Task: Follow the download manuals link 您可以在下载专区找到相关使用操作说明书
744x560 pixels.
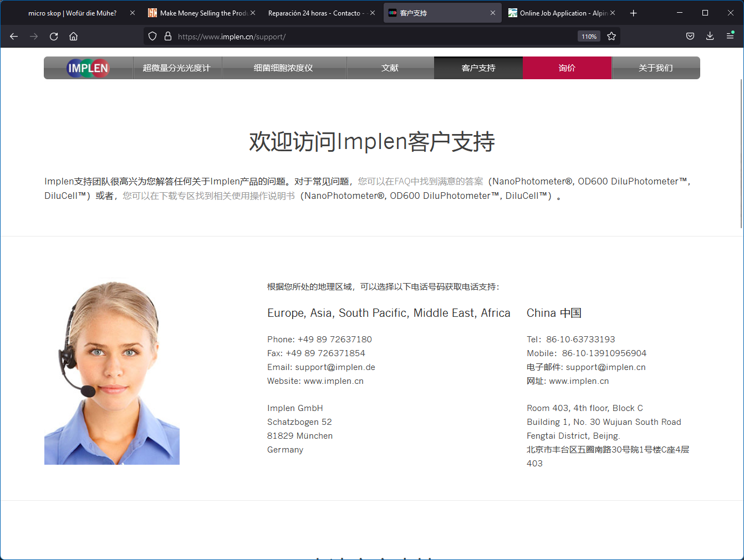Action: (x=208, y=196)
